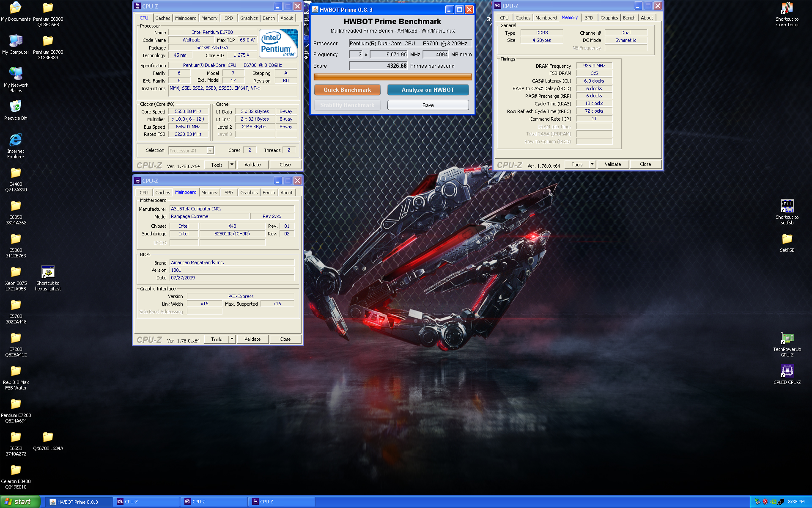Click the Intel Pentium inside logo
This screenshot has height=508, width=812.
click(278, 44)
